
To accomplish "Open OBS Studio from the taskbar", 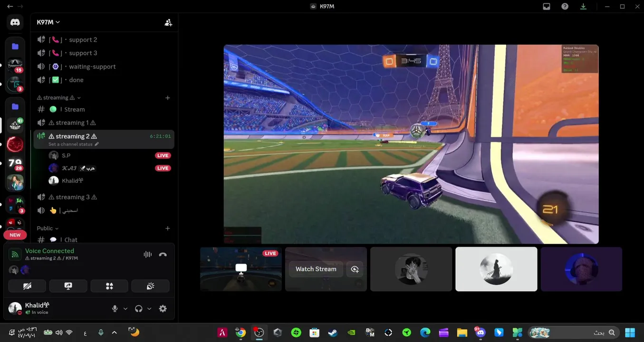I will click(259, 332).
